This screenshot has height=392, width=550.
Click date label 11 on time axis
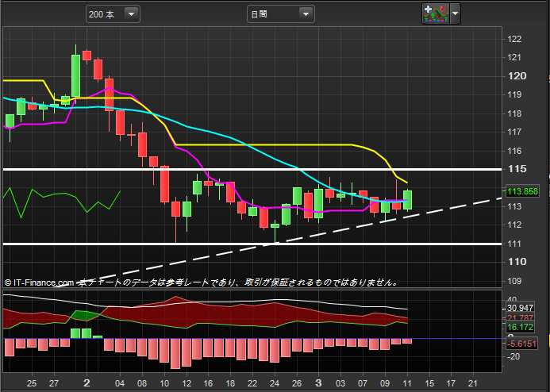click(x=407, y=383)
